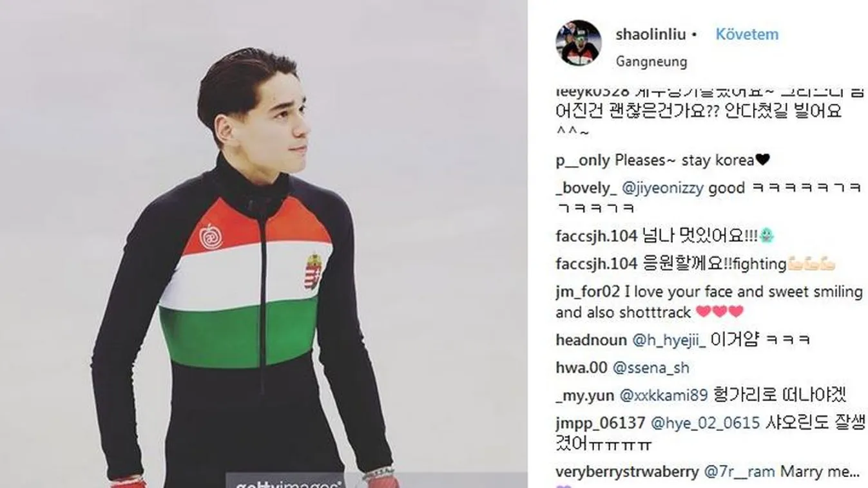Open commenter veryberrystrwaberry profile

pos(627,471)
